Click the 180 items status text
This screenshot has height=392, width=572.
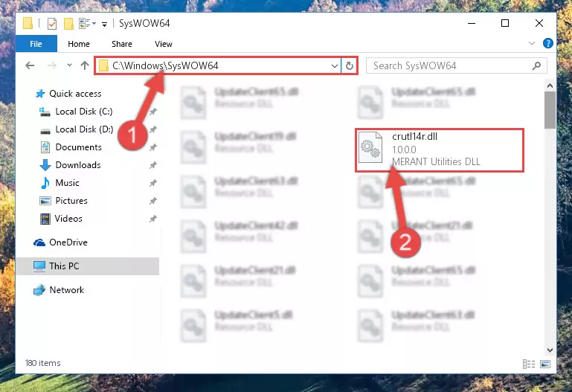point(42,363)
